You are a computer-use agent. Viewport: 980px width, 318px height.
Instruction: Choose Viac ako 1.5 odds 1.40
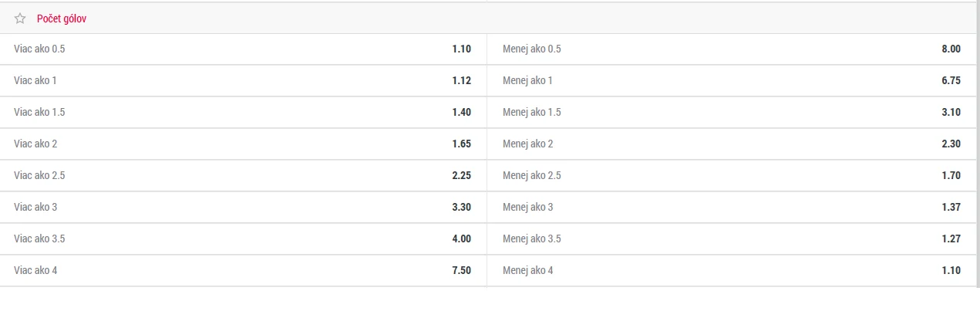coord(243,113)
